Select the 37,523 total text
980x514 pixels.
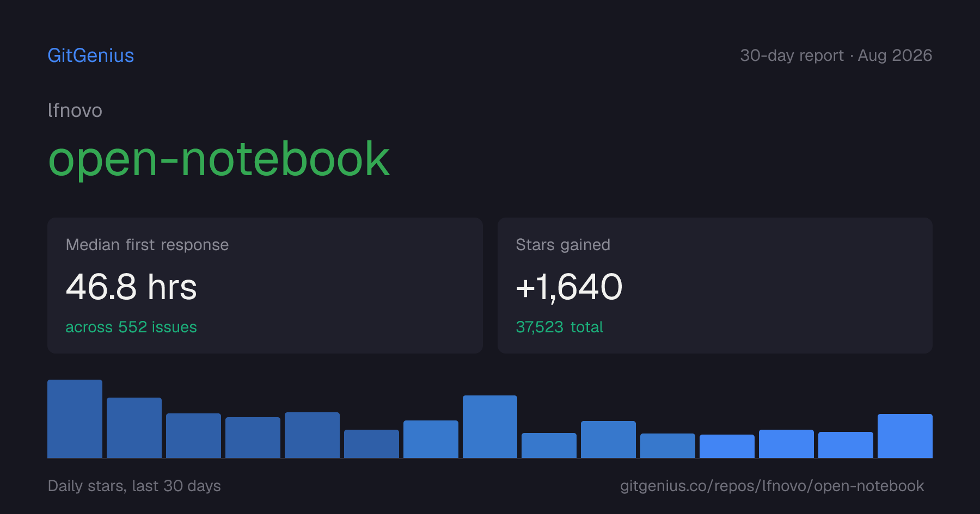[x=559, y=327]
